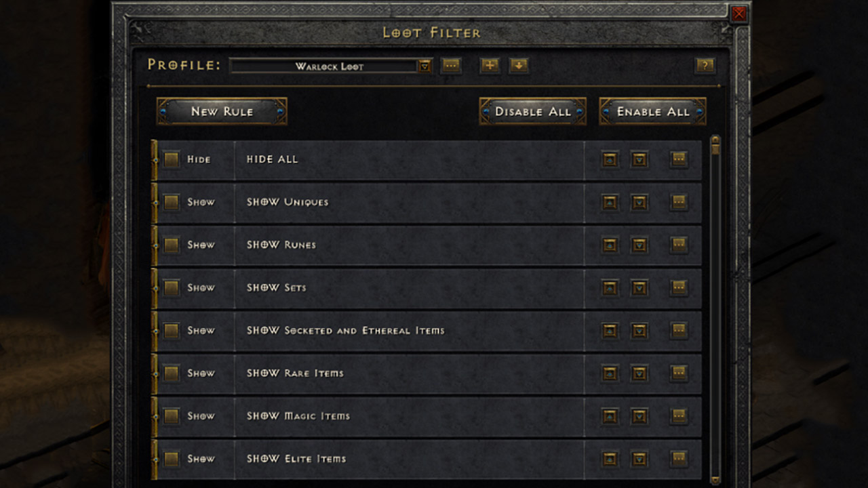Open edit options for SHOW Sets rule
The height and width of the screenshot is (488, 868).
679,287
